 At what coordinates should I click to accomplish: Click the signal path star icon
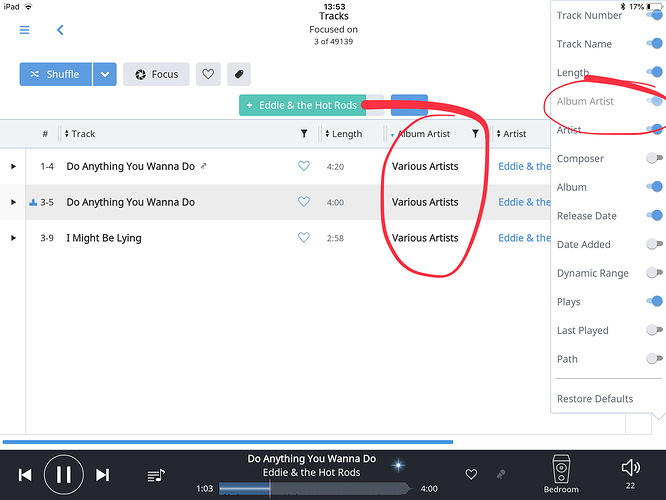[398, 465]
